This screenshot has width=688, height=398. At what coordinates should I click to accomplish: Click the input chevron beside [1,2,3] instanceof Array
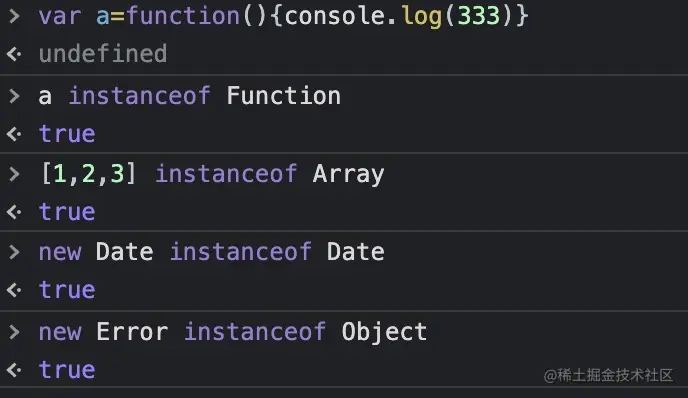coord(14,174)
